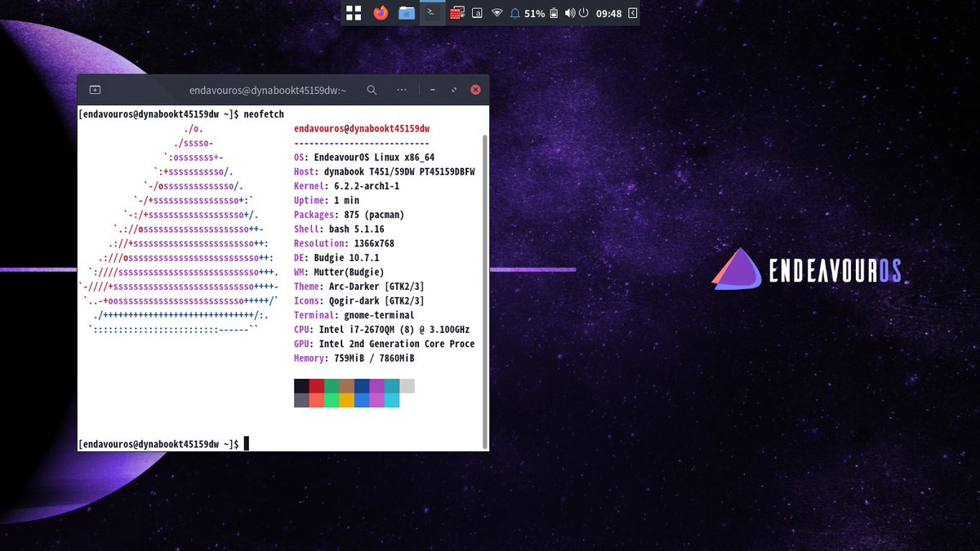Screen dimensions: 980x551
Task: Open a new terminal tab
Action: (x=95, y=90)
